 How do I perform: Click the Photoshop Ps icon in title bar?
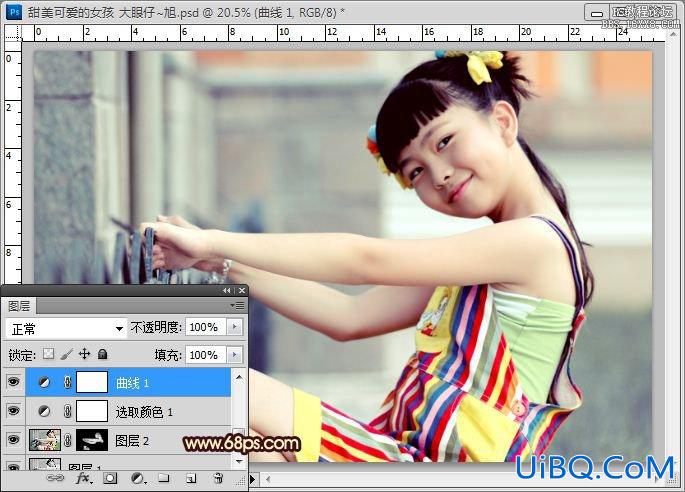[14, 11]
